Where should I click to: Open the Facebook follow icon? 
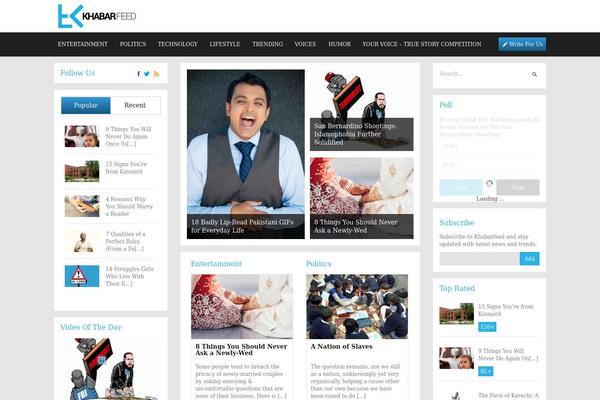pyautogui.click(x=139, y=74)
